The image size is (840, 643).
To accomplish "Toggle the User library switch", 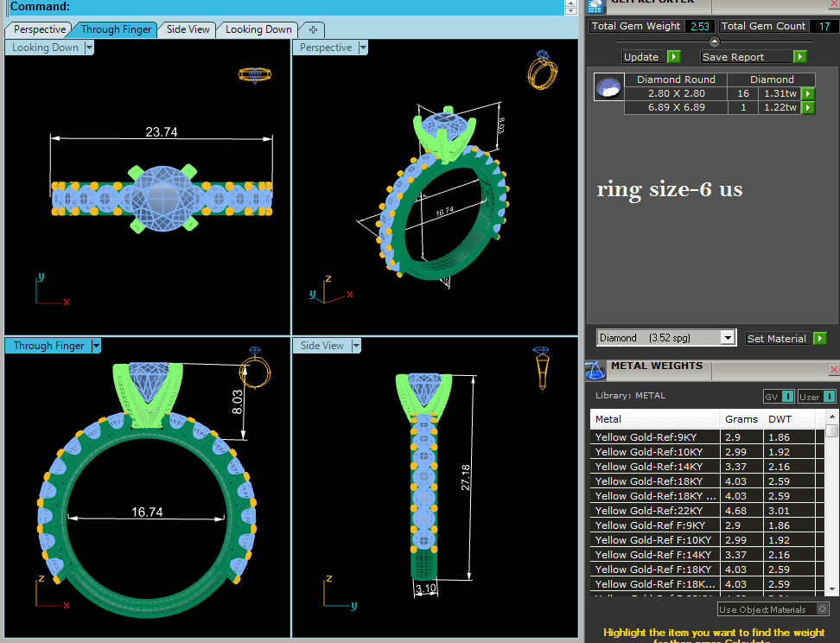I will point(829,397).
